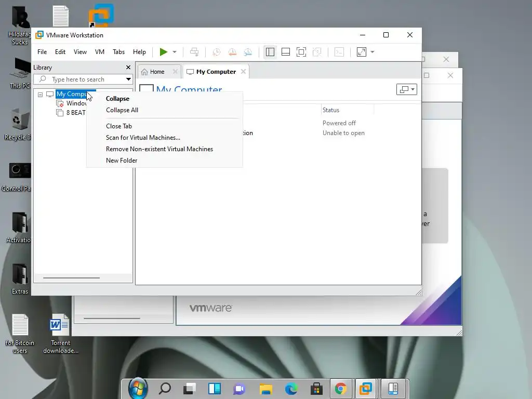The width and height of the screenshot is (532, 399).
Task: Open the Windows Start button
Action: pos(138,389)
